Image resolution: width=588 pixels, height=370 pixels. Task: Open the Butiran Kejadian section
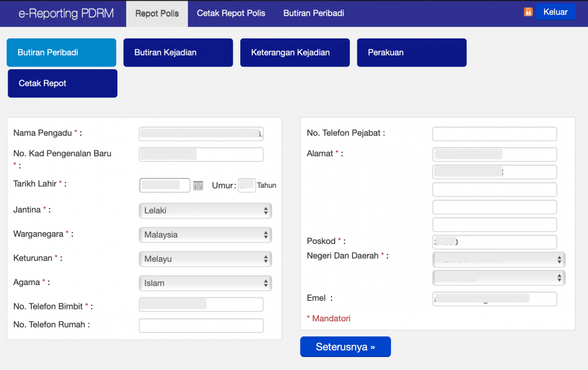[178, 52]
